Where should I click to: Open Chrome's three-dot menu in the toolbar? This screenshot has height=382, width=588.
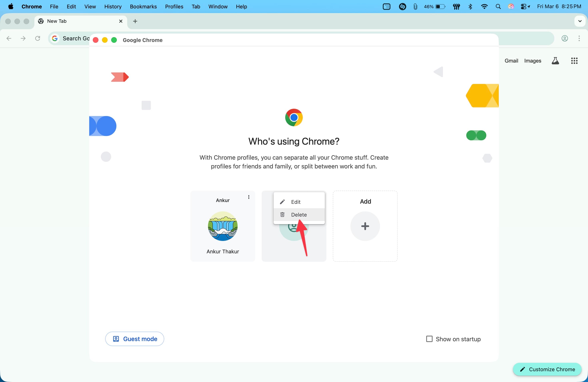579,39
